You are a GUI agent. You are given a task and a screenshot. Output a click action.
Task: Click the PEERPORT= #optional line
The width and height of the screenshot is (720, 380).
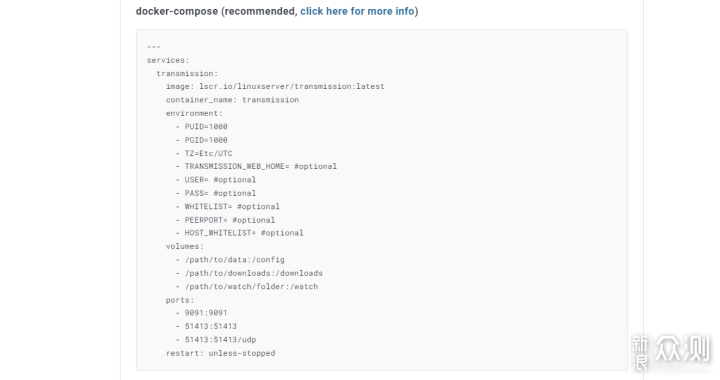tap(225, 220)
